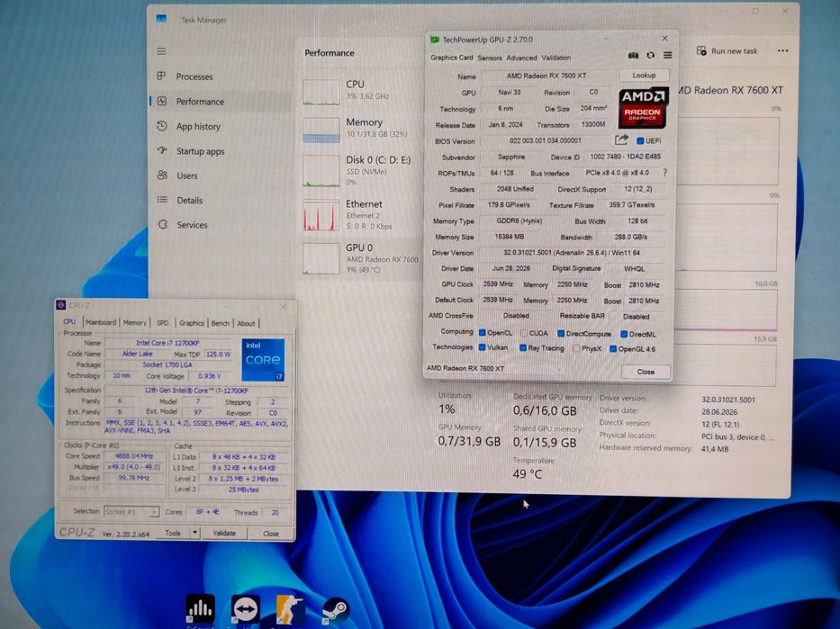The width and height of the screenshot is (840, 629).
Task: Select the CPU tab in CPU-Z
Action: 69,322
